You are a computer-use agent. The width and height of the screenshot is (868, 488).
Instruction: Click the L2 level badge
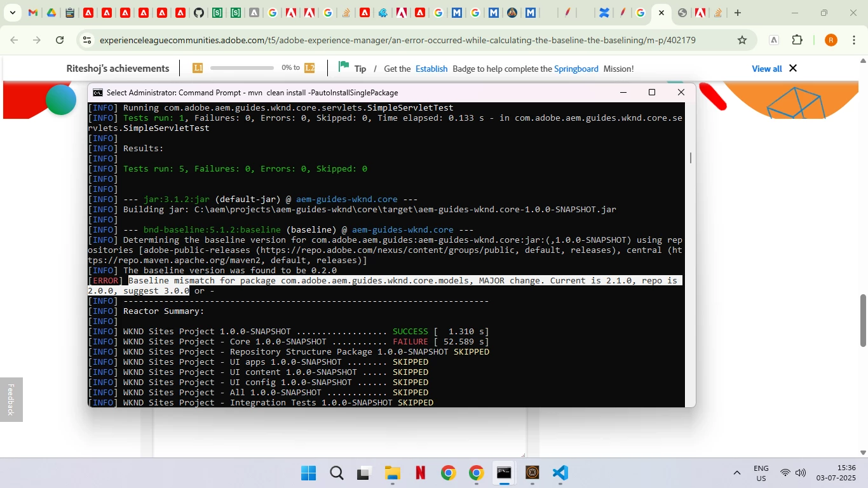309,68
